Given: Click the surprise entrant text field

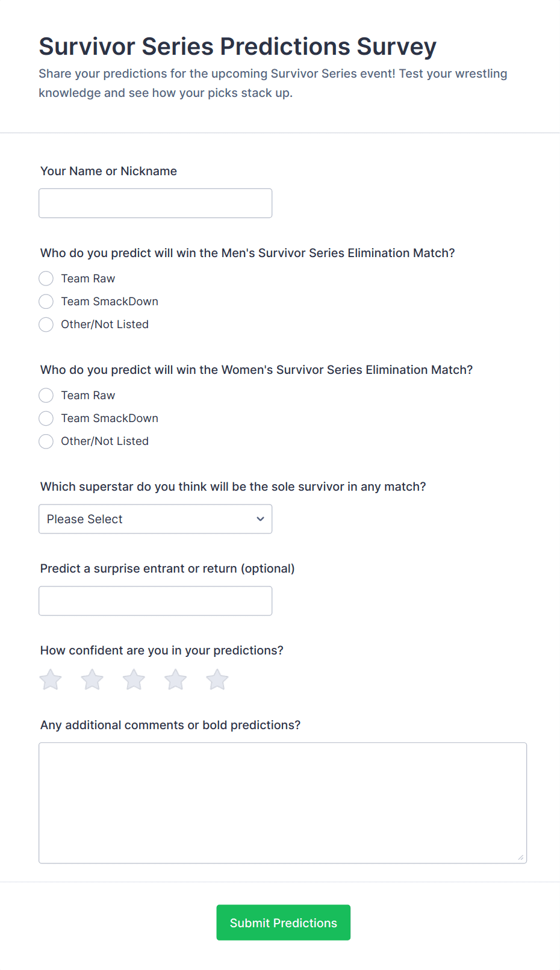Looking at the screenshot, I should 155,601.
